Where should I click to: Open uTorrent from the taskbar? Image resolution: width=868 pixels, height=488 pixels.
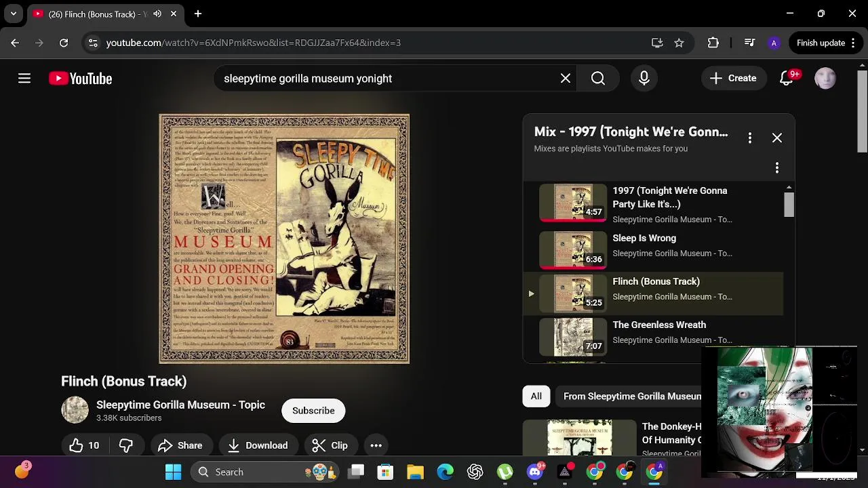coord(505,472)
